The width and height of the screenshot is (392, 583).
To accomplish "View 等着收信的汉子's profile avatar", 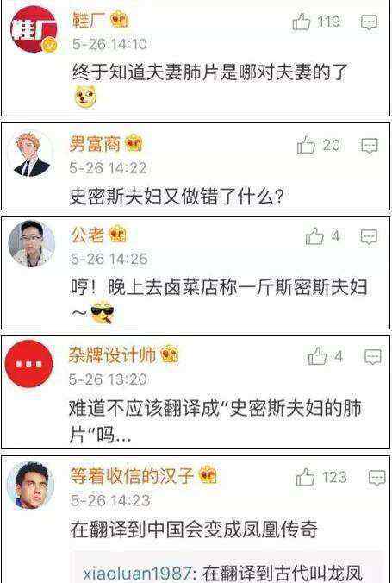I will click(x=30, y=486).
